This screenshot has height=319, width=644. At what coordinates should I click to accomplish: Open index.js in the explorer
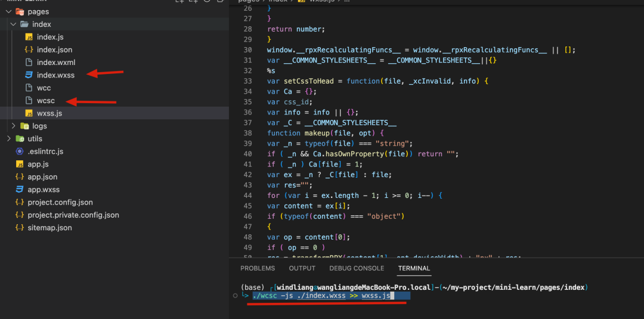[x=50, y=37]
